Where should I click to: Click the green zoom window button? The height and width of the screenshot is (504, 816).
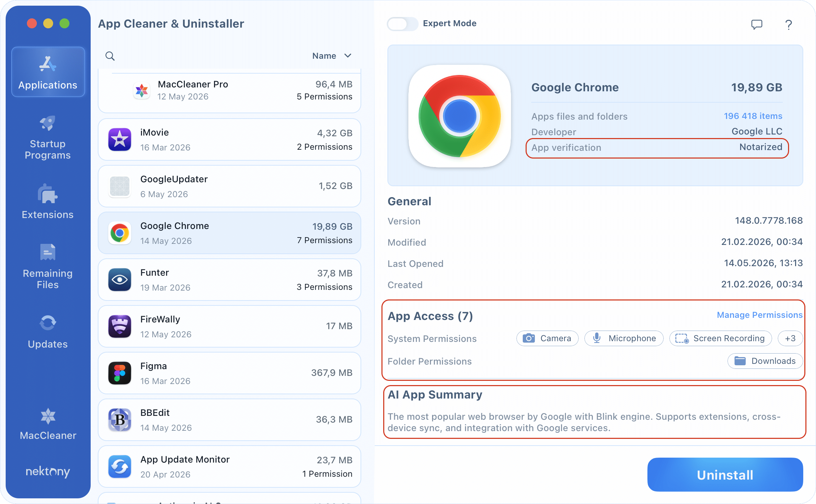[x=64, y=24]
